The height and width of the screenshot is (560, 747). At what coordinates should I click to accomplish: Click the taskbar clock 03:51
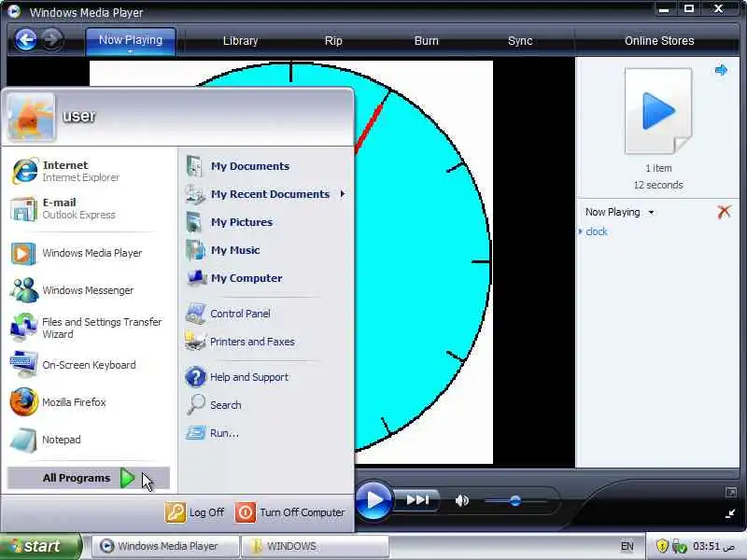point(713,546)
